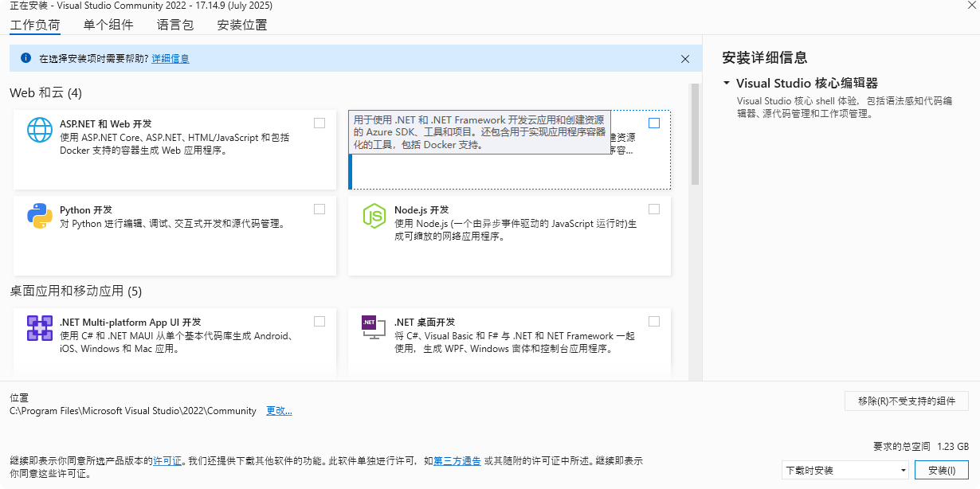Click the workload list vertical scrollbar thumb
The width and height of the screenshot is (980, 489).
(695, 134)
